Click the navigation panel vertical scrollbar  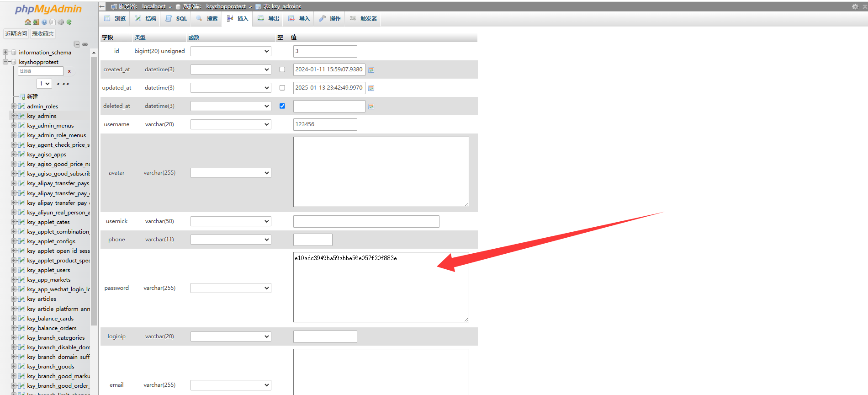(x=94, y=183)
